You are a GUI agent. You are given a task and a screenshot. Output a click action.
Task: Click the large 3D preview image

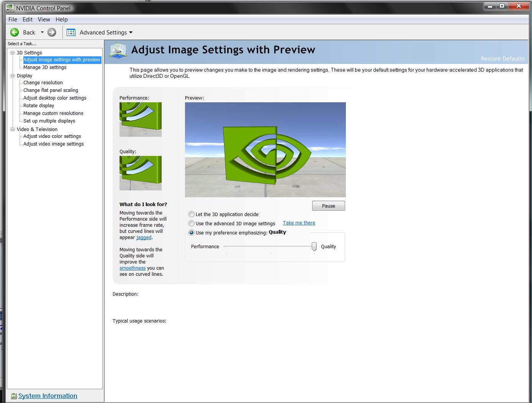[265, 150]
